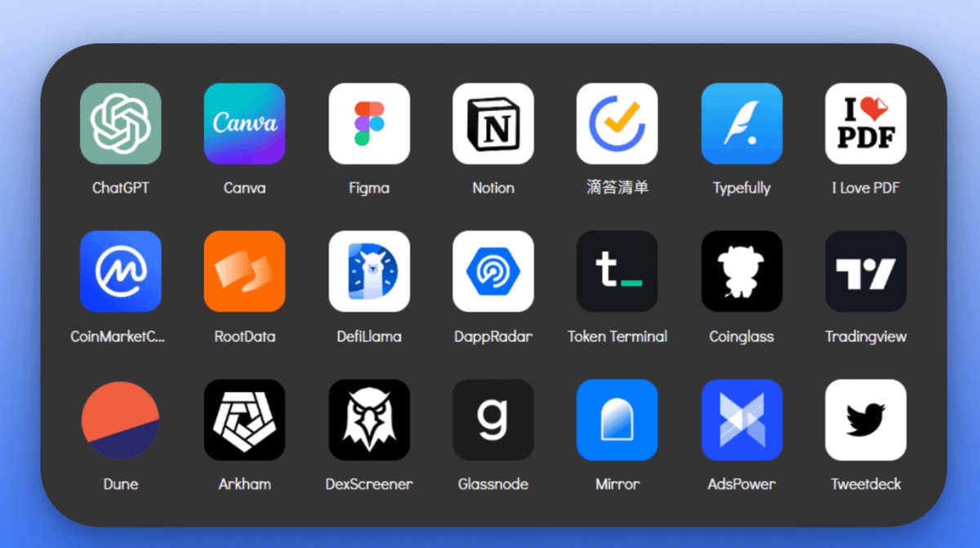Open the Token Terminal icon
980x548 pixels.
tap(617, 271)
